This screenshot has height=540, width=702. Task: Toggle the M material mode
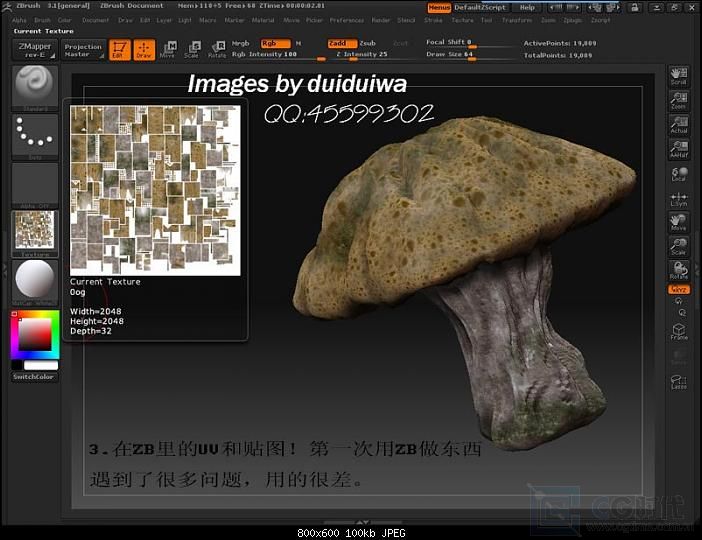click(x=299, y=43)
